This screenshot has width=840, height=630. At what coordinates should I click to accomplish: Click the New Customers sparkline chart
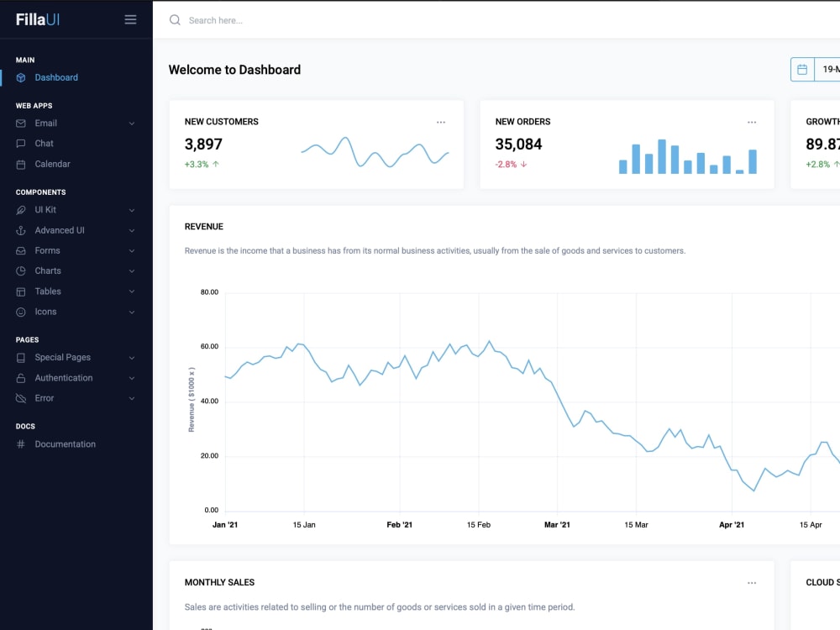pyautogui.click(x=375, y=153)
